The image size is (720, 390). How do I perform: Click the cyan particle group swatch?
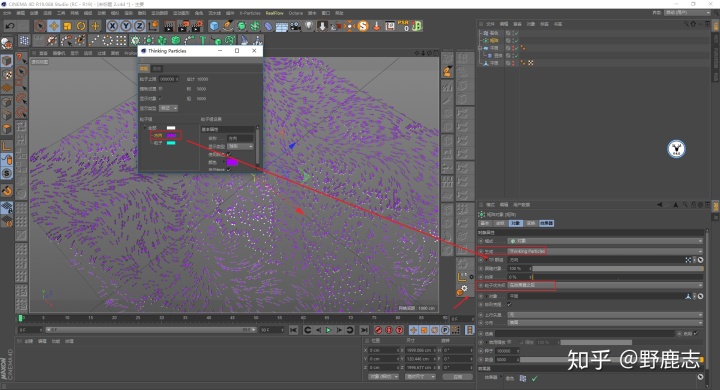(x=171, y=143)
